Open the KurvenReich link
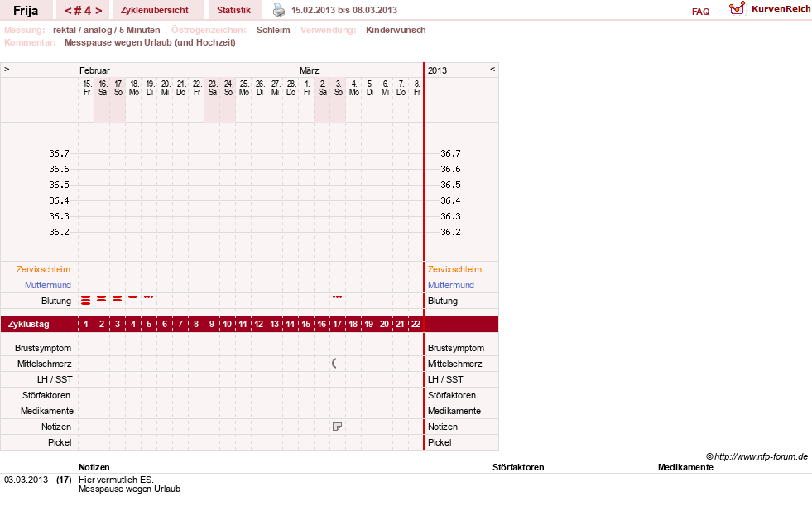812x511 pixels. coord(781,9)
